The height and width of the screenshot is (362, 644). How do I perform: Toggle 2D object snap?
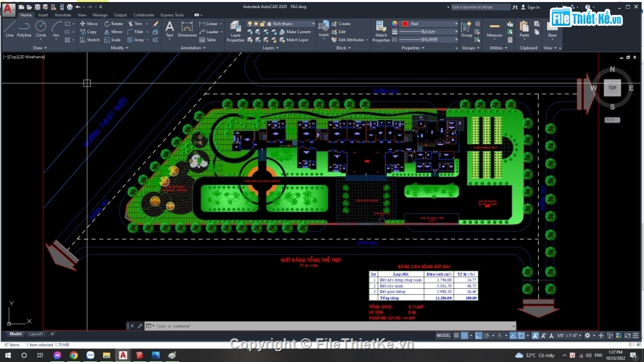point(521,336)
